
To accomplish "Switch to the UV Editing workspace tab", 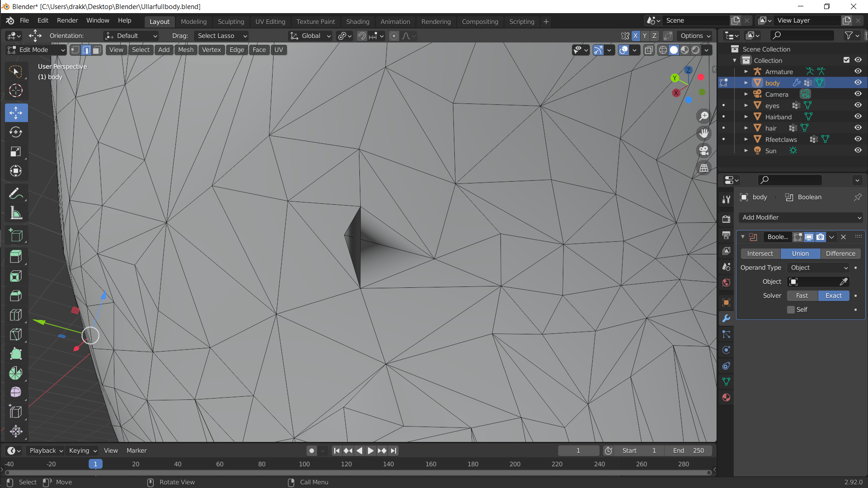I will [270, 21].
